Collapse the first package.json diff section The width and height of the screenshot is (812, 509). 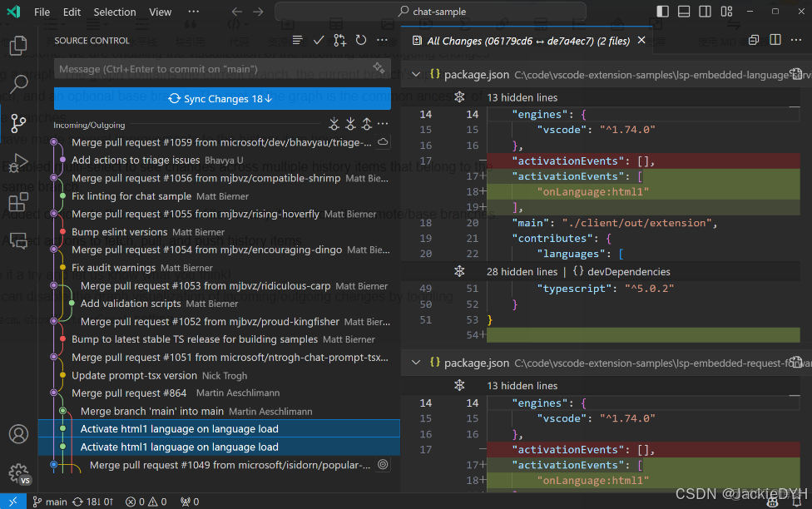415,74
